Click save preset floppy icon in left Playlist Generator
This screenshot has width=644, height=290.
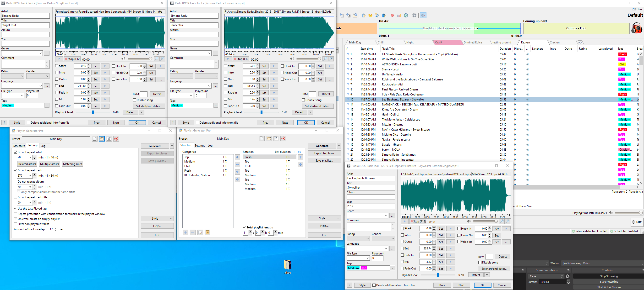109,139
